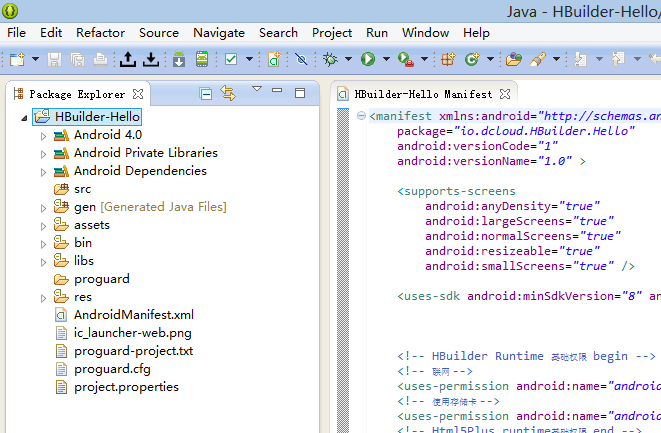Click the Run External Tools icon
This screenshot has height=433, width=661.
pos(406,59)
